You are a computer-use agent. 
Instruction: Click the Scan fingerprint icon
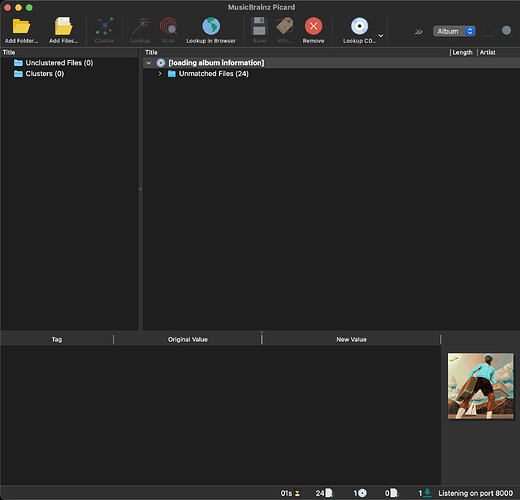click(x=168, y=26)
